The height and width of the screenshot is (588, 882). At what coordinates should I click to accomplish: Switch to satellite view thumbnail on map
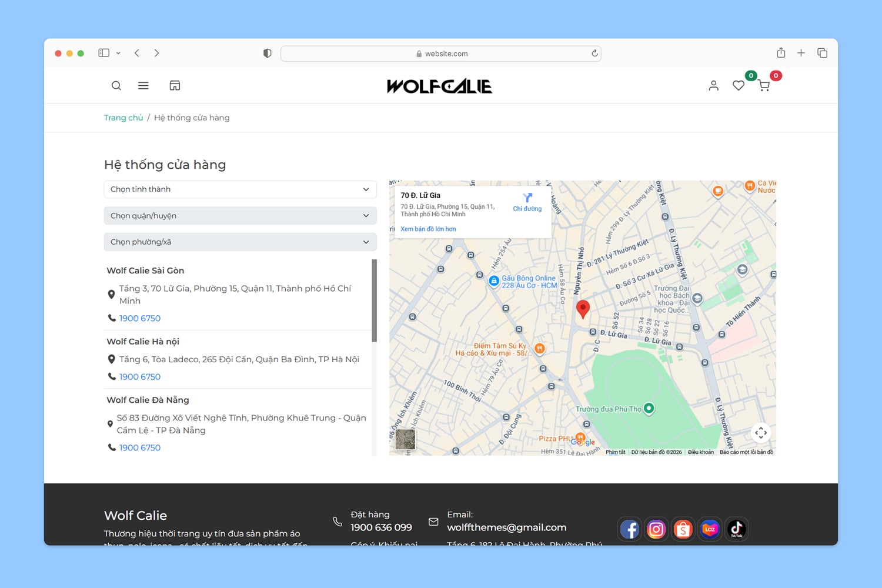pos(405,439)
